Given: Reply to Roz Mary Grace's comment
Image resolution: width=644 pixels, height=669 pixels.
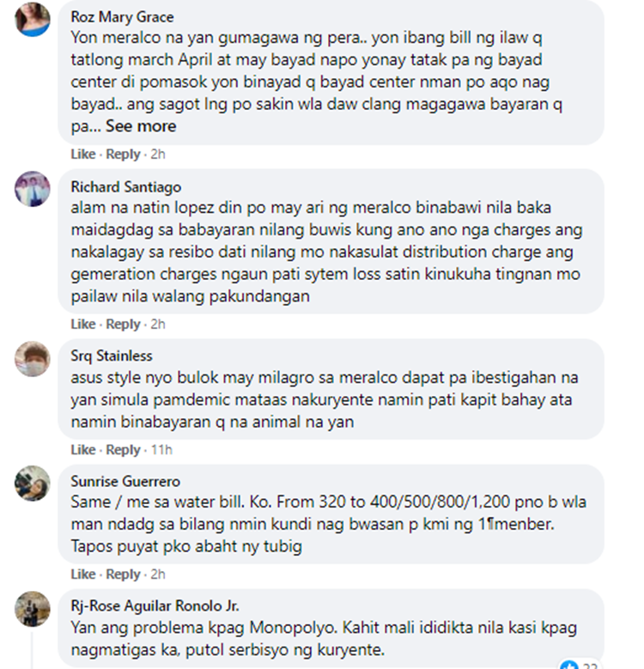Looking at the screenshot, I should point(123,154).
